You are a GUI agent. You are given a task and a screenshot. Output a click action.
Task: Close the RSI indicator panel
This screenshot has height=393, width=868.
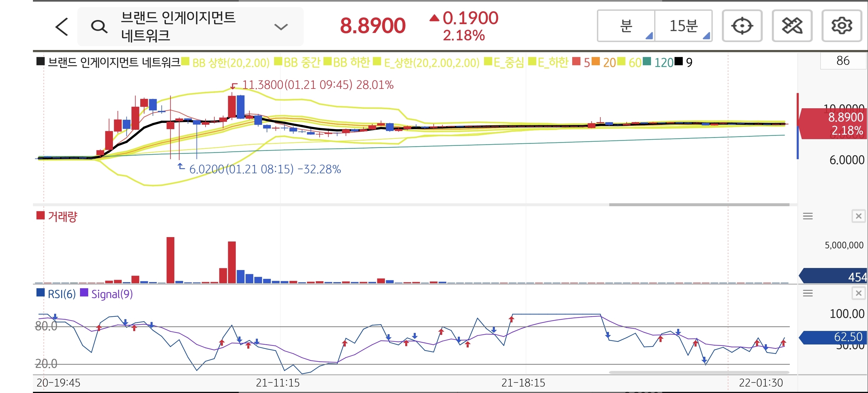click(x=858, y=293)
